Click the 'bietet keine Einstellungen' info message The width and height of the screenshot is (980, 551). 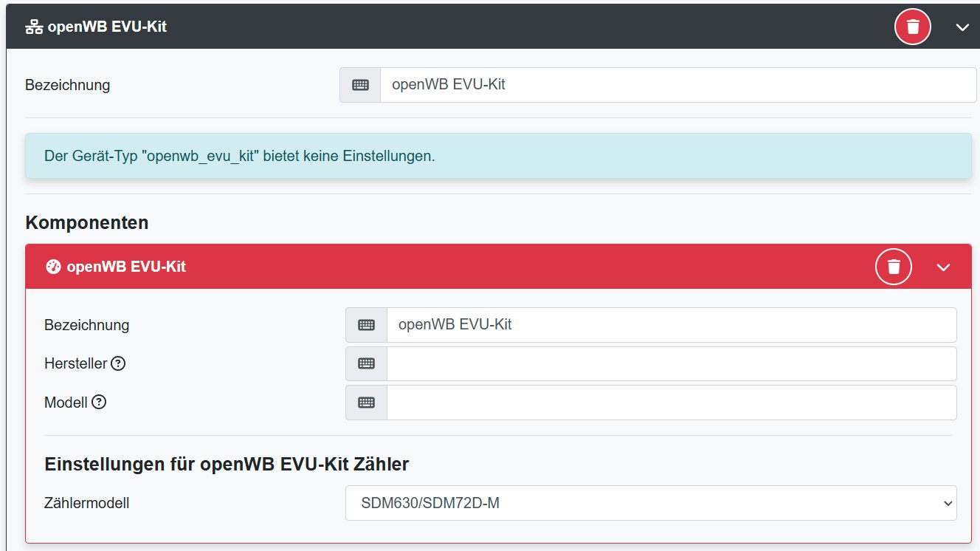tap(498, 156)
